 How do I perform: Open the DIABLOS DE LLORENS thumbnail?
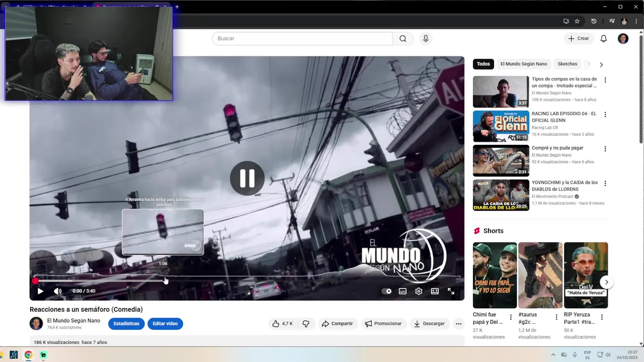tap(501, 195)
